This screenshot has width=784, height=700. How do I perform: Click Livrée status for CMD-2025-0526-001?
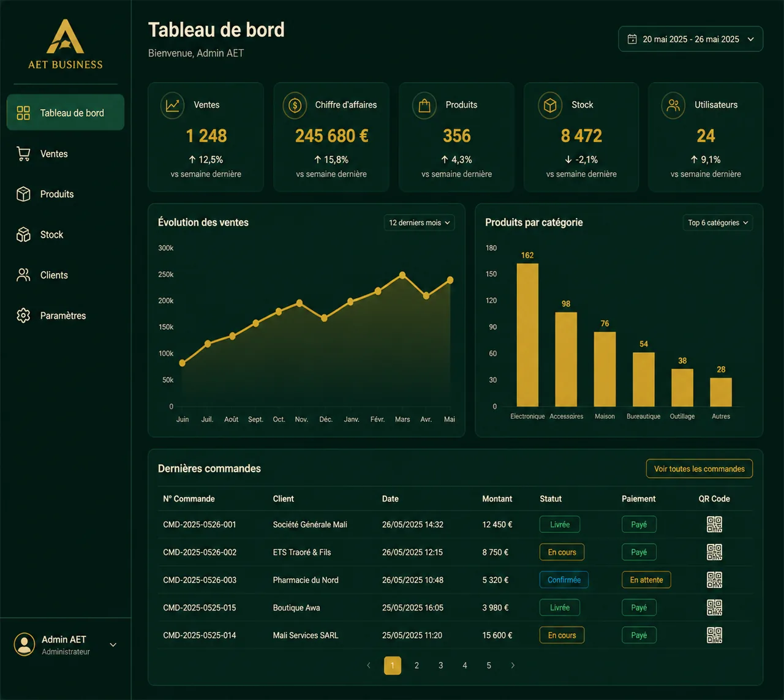560,525
